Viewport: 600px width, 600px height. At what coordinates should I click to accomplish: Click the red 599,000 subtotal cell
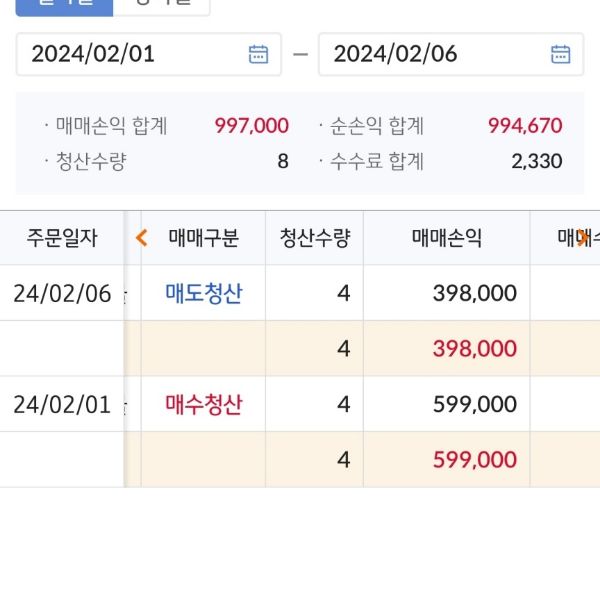[474, 460]
